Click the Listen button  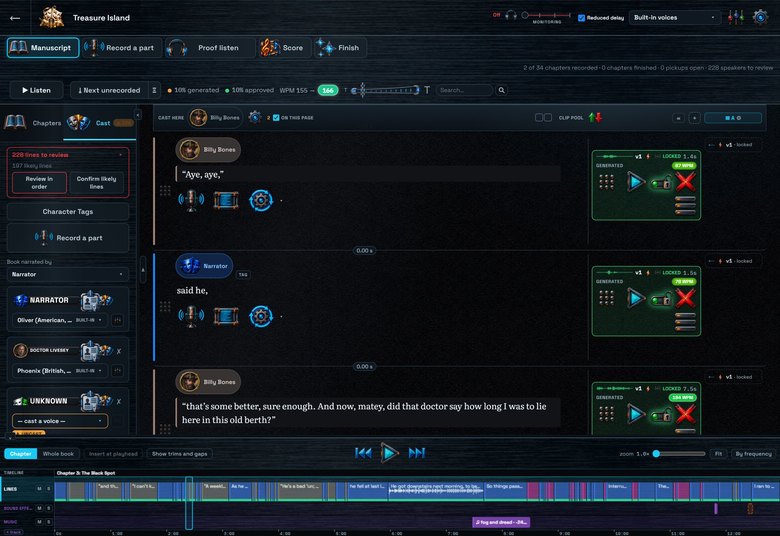[36, 90]
